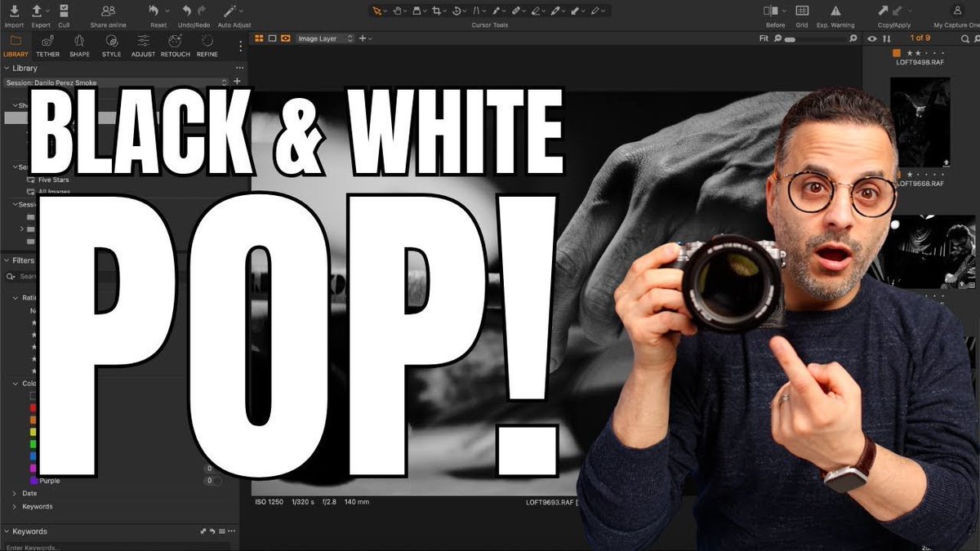Select the Crop cursor tool

coord(438,11)
